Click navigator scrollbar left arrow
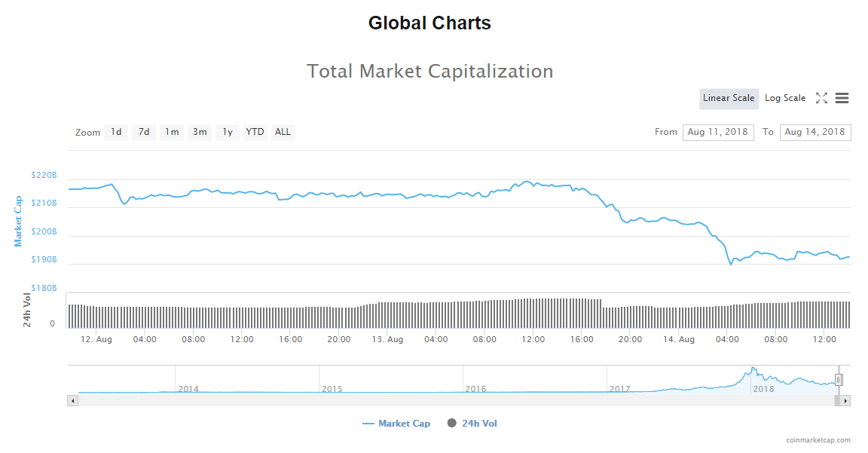868x453 pixels. point(73,401)
